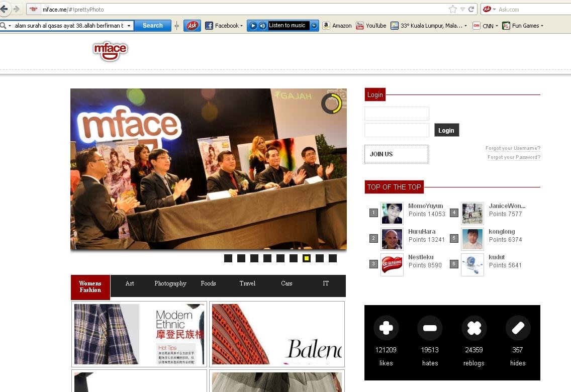571x392 pixels.
Task: Click the plus-shaped likes icon
Action: tap(386, 328)
